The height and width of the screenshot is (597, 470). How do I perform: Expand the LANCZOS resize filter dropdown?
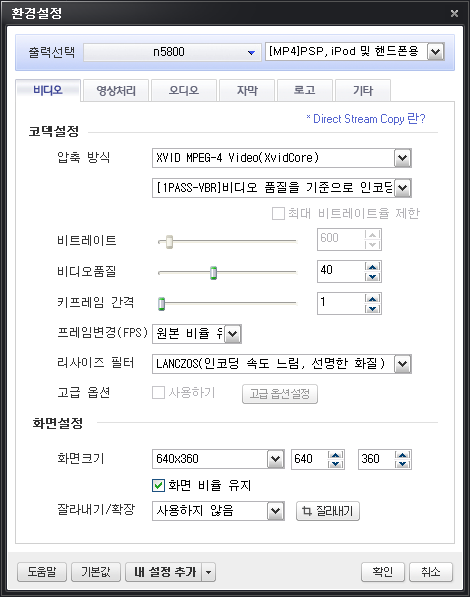(403, 364)
